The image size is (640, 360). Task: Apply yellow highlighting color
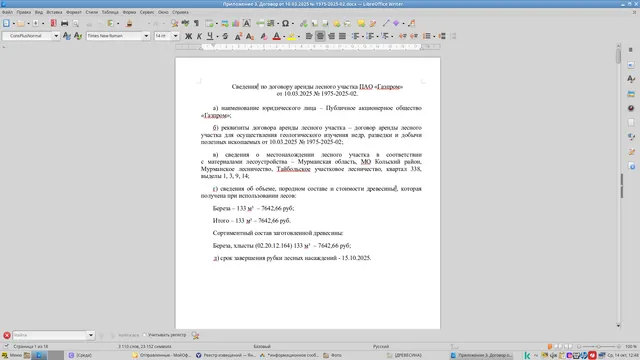[291, 36]
